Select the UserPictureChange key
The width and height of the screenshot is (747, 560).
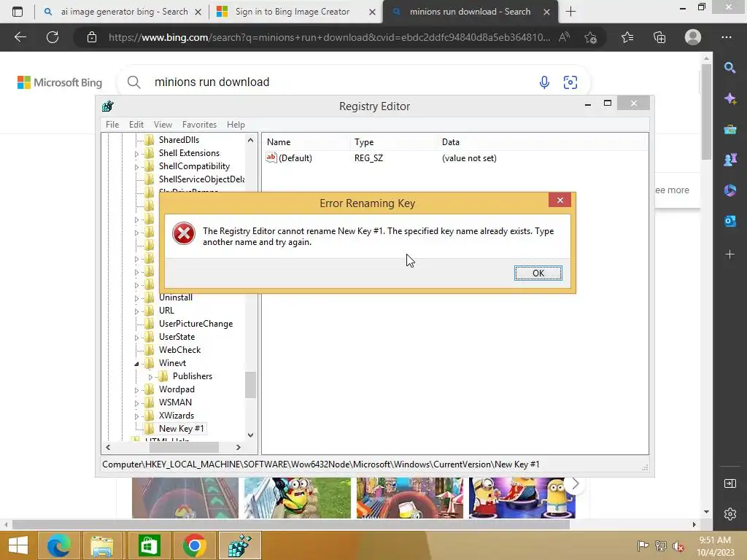(196, 323)
